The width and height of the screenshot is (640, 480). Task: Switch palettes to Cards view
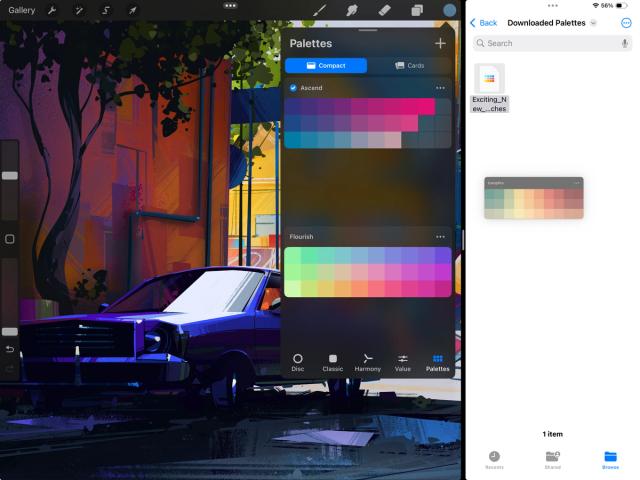click(x=409, y=66)
